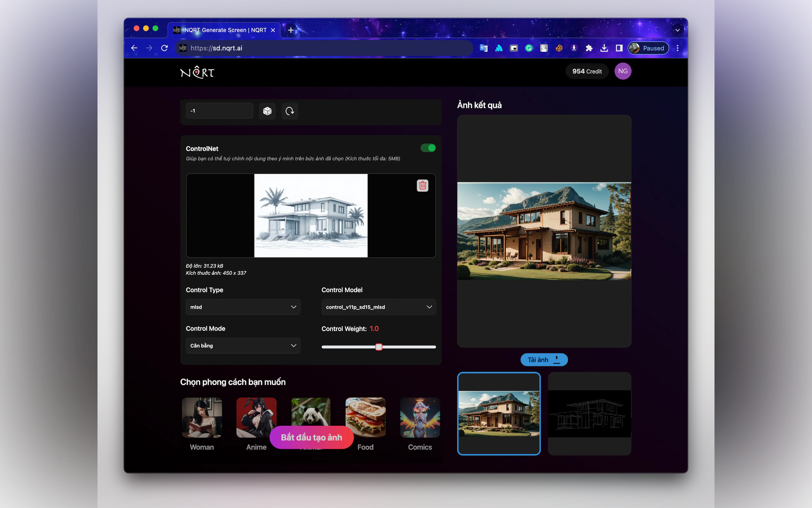Open the Control Mode dropdown
812x508 pixels.
pyautogui.click(x=243, y=345)
